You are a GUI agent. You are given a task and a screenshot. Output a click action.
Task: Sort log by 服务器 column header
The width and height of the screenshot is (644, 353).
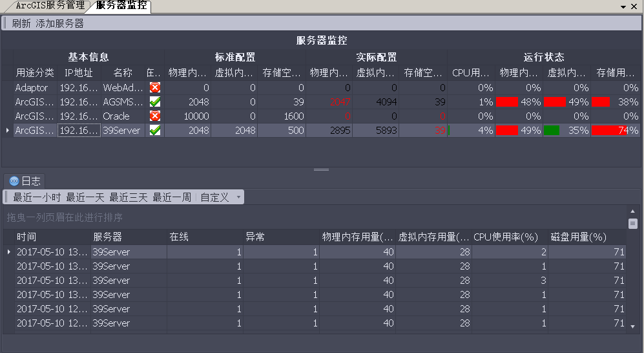[129, 237]
